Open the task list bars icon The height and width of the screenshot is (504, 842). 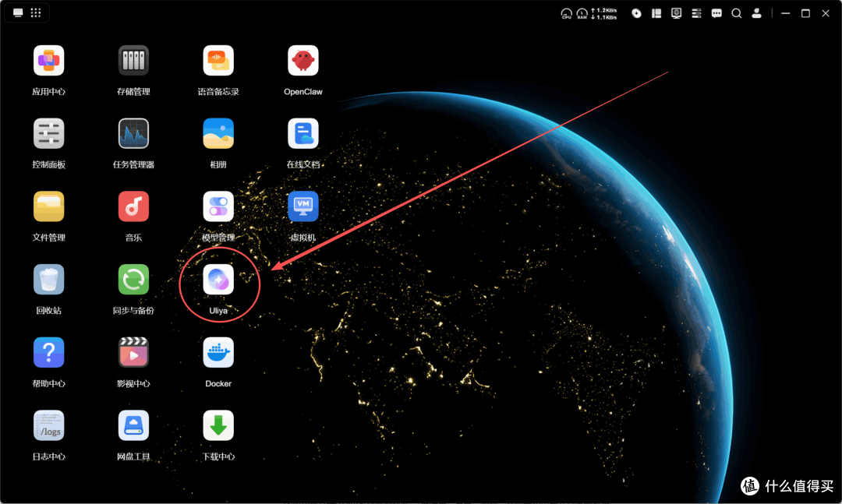pos(696,13)
